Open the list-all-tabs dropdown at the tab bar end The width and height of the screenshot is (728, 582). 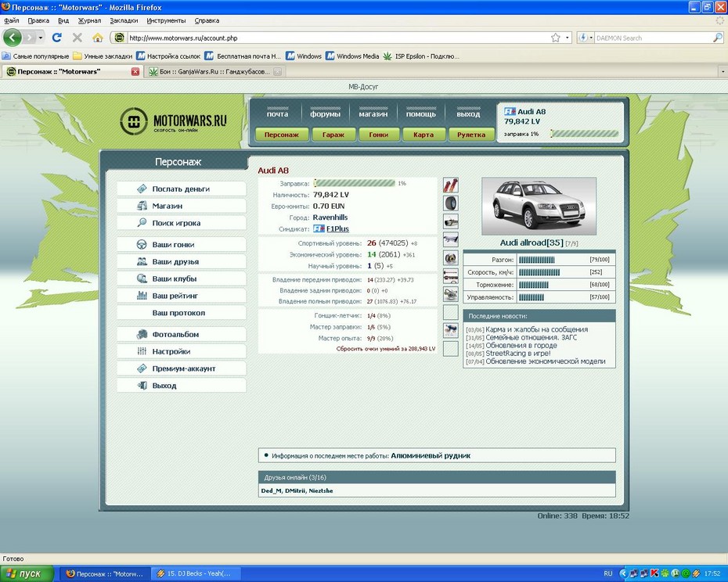click(723, 71)
